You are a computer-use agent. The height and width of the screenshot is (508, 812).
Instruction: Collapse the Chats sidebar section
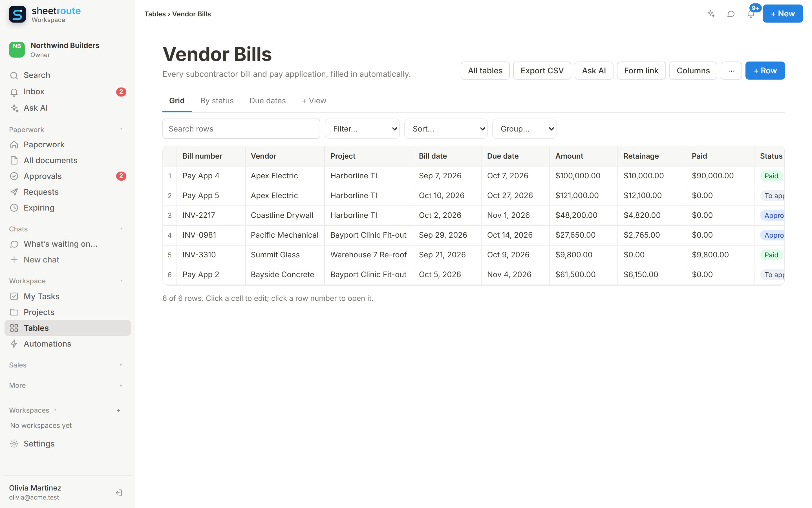click(121, 229)
